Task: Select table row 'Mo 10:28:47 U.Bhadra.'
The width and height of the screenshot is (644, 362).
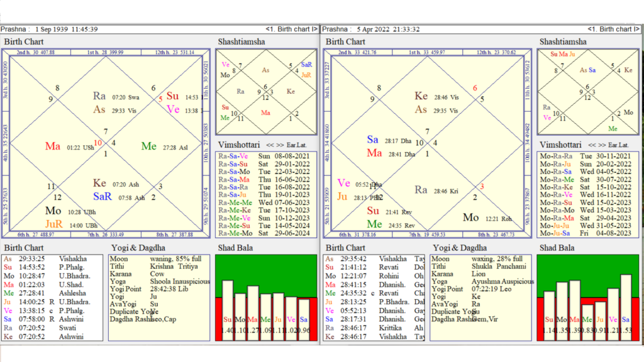Action: tap(52, 277)
